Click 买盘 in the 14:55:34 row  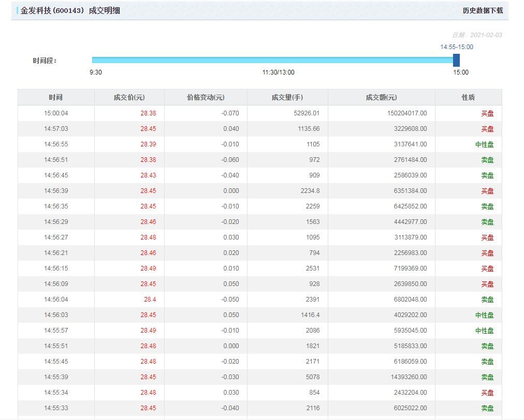click(487, 393)
